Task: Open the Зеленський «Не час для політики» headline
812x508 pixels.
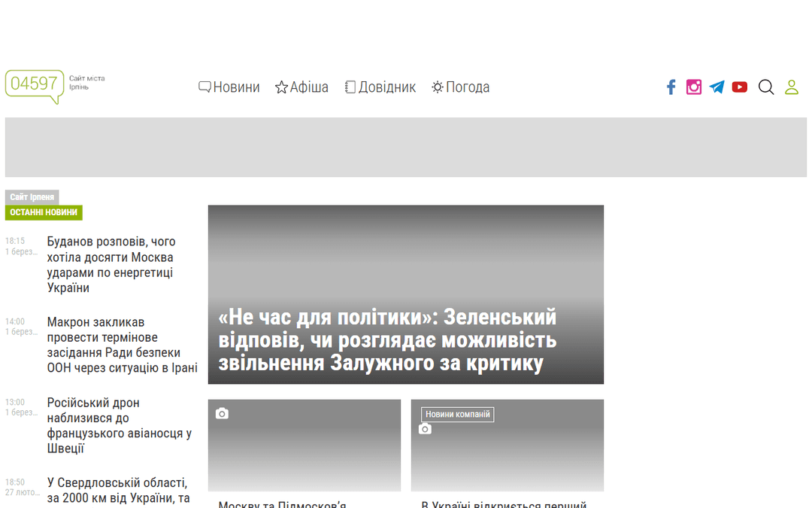Action: pos(387,340)
